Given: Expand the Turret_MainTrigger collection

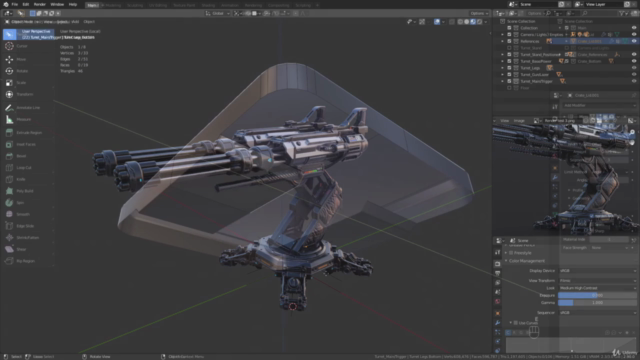Looking at the screenshot, I should point(503,81).
